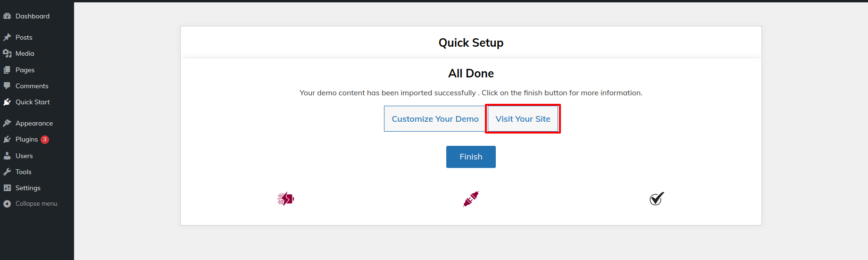
Task: Open the Appearance menu
Action: (x=34, y=123)
